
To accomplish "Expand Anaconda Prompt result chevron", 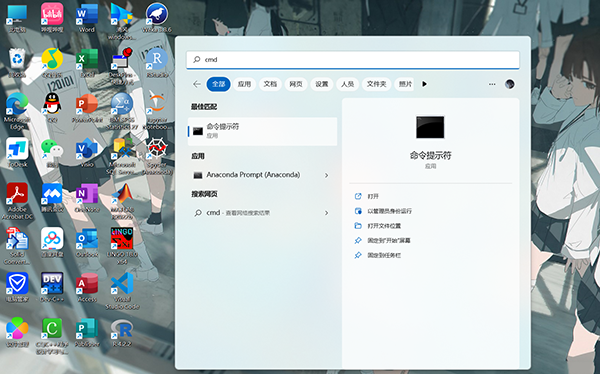I will (x=326, y=175).
